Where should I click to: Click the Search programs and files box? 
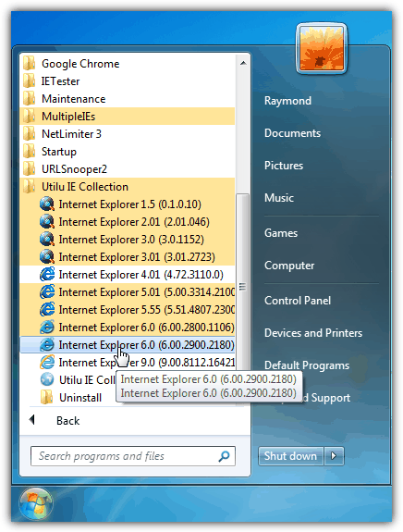click(x=133, y=456)
